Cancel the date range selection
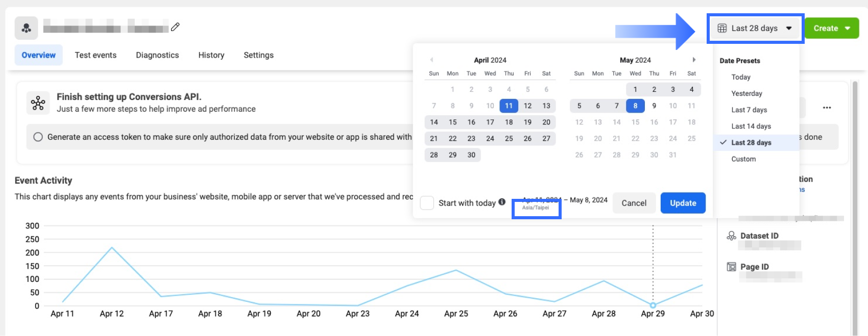868x336 pixels. pyautogui.click(x=634, y=203)
